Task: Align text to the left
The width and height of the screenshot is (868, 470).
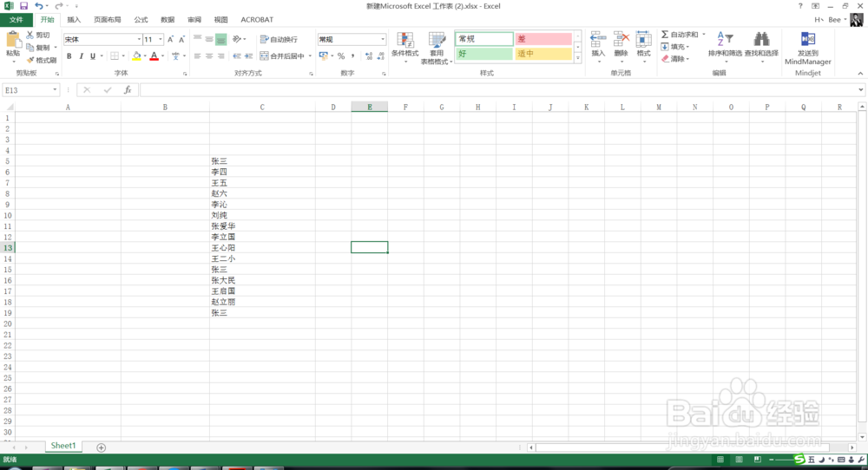Action: point(198,55)
